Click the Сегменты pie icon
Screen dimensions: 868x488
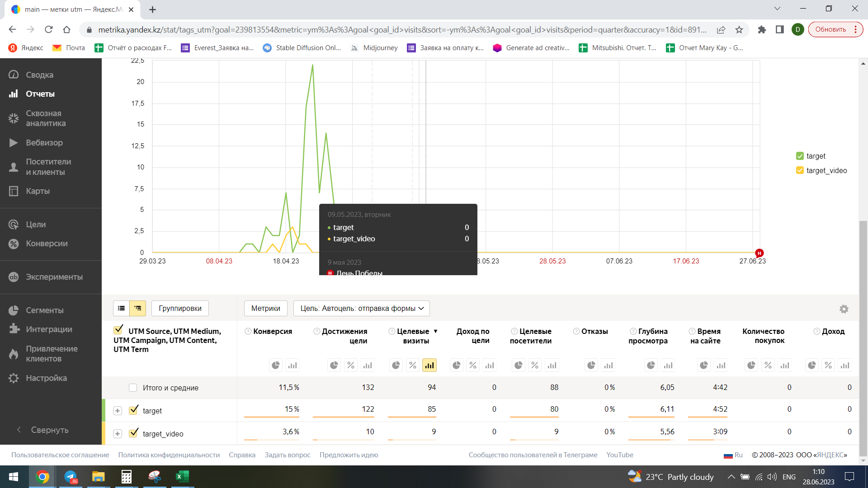[x=14, y=310]
